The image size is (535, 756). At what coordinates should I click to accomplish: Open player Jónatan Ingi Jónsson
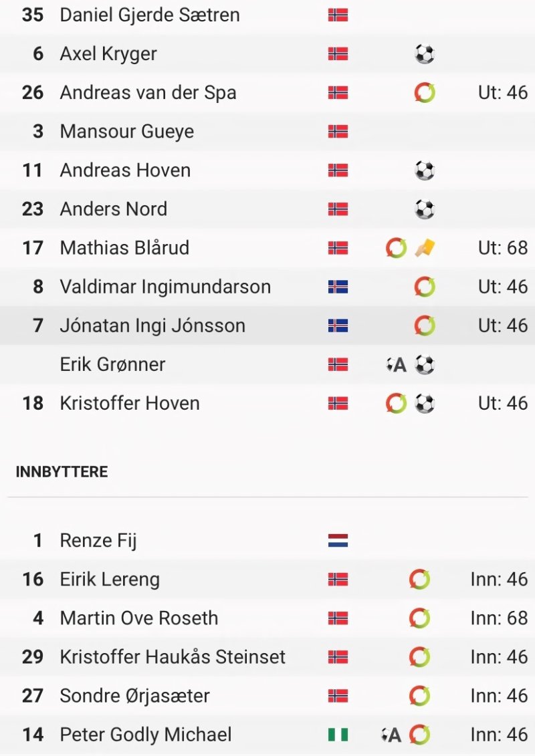(152, 326)
